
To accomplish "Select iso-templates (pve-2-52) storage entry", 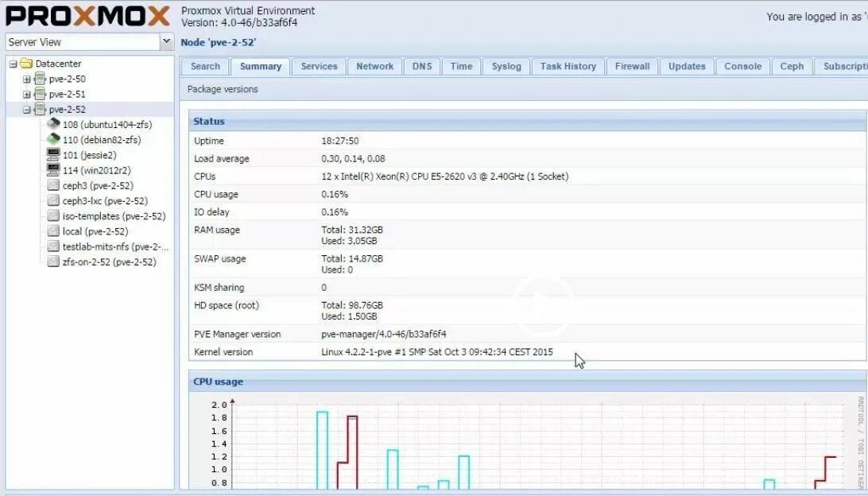I will (114, 216).
